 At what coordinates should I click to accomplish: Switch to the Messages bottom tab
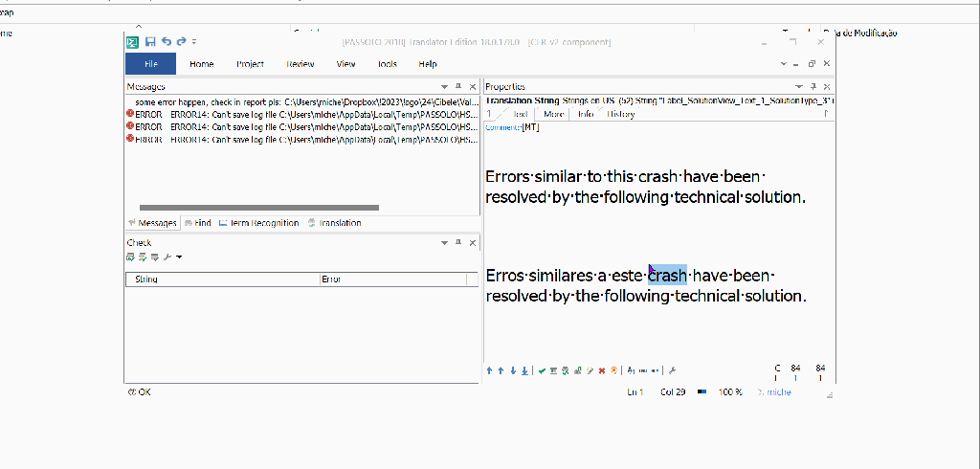[x=153, y=223]
